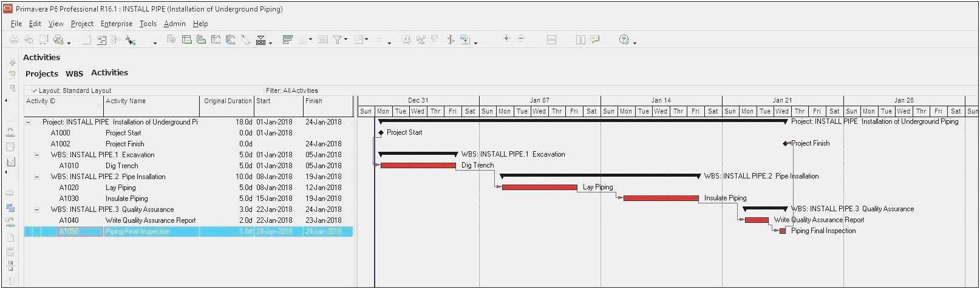Click the red Dig Trench Gantt bar
The image size is (980, 289).
pos(418,165)
